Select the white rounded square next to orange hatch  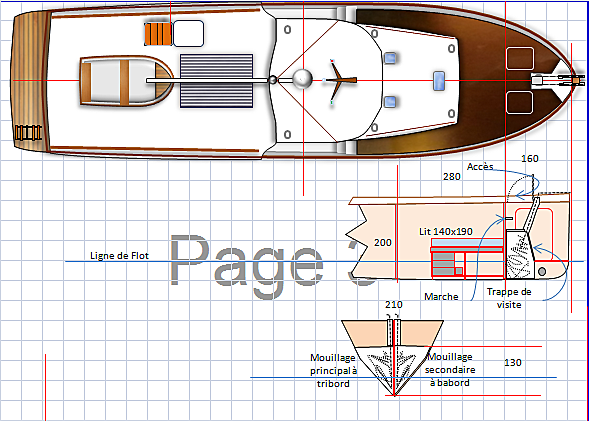click(x=189, y=33)
